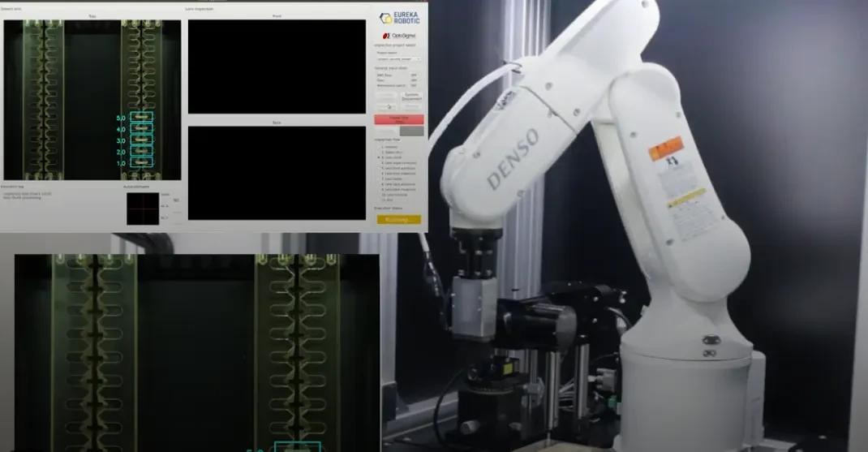Click the System Document button
The width and height of the screenshot is (868, 452).
tap(412, 97)
